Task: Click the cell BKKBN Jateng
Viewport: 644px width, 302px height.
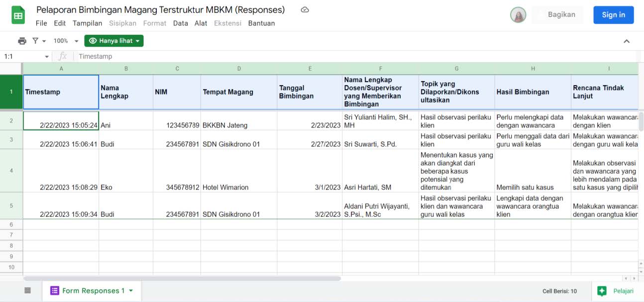Action: [x=239, y=121]
